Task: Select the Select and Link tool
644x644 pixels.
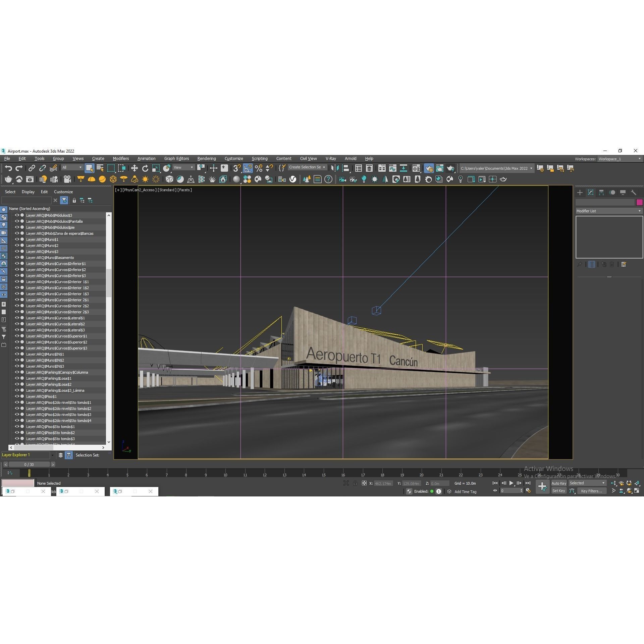Action: point(32,168)
